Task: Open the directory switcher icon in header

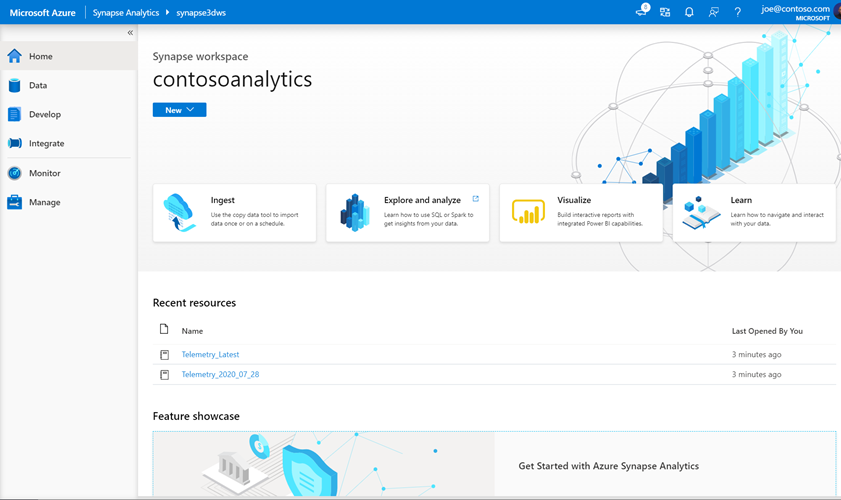Action: (665, 12)
